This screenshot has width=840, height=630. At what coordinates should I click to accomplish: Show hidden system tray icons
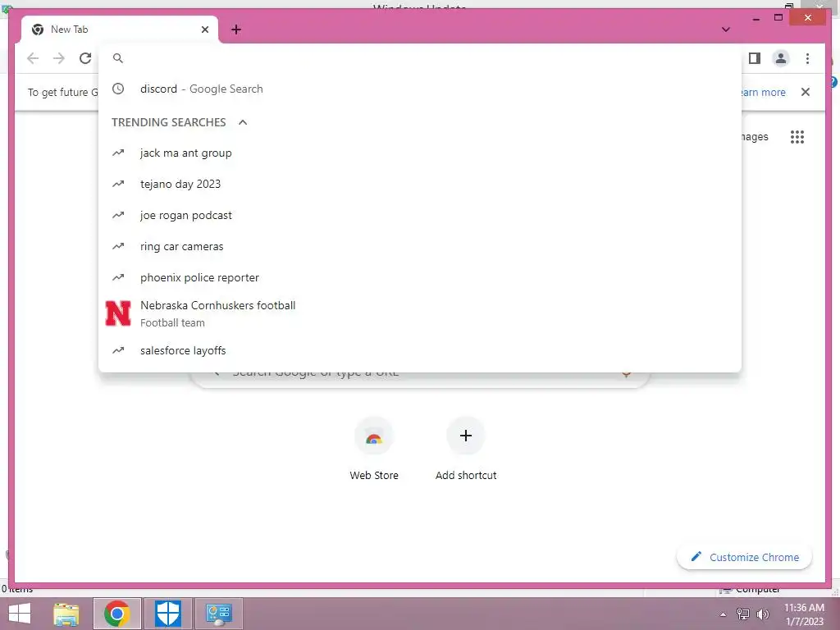click(724, 614)
